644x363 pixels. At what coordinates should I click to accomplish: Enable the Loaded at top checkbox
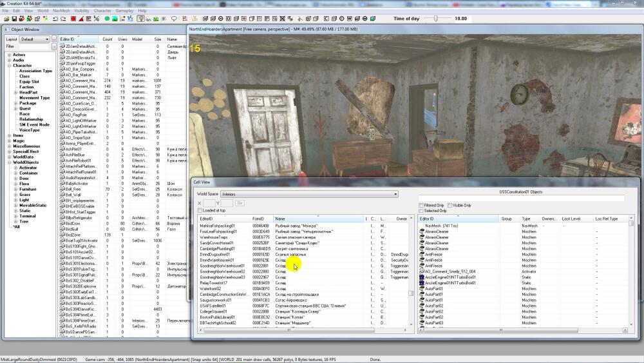point(200,210)
